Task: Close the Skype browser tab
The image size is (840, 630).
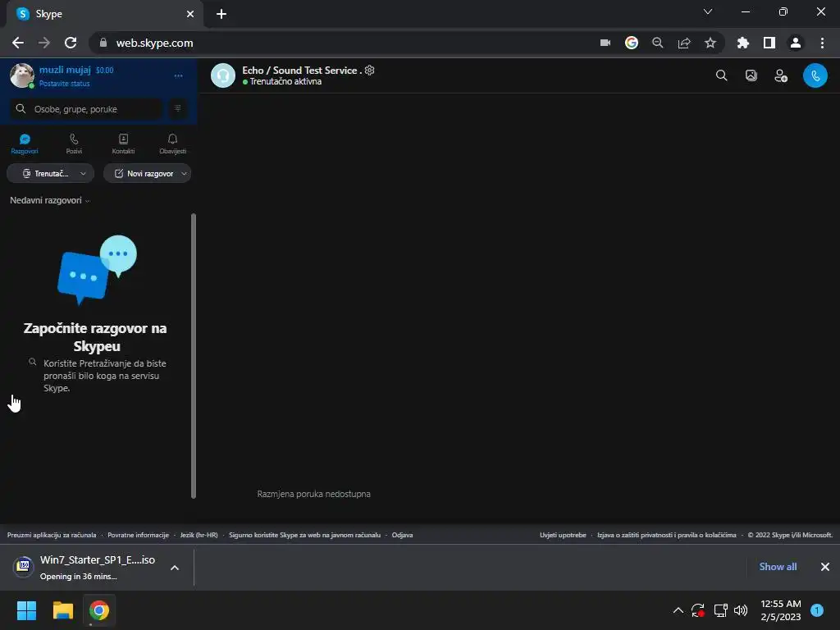Action: 190,14
